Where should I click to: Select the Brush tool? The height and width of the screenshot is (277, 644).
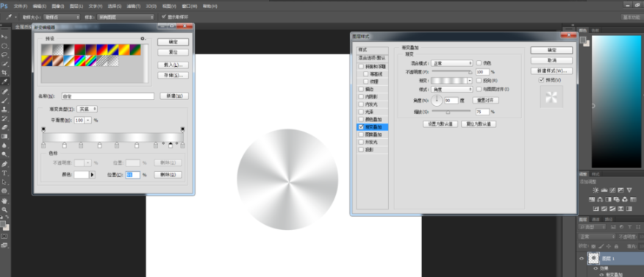5,100
